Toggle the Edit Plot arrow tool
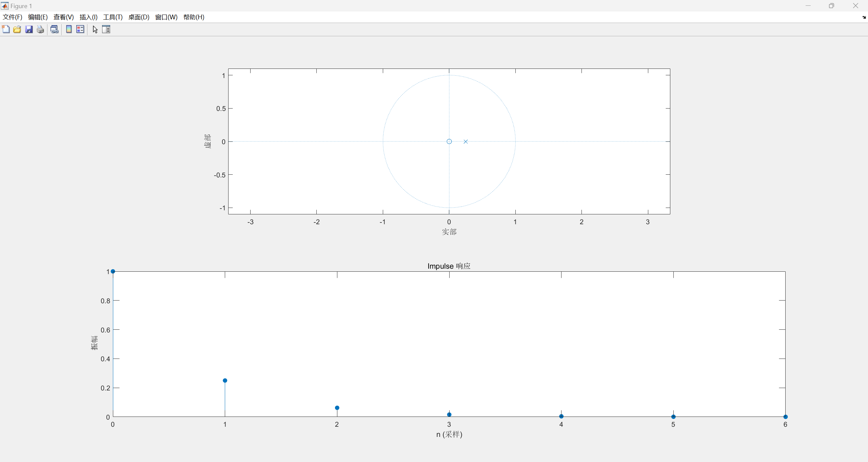The width and height of the screenshot is (868, 462). point(95,29)
